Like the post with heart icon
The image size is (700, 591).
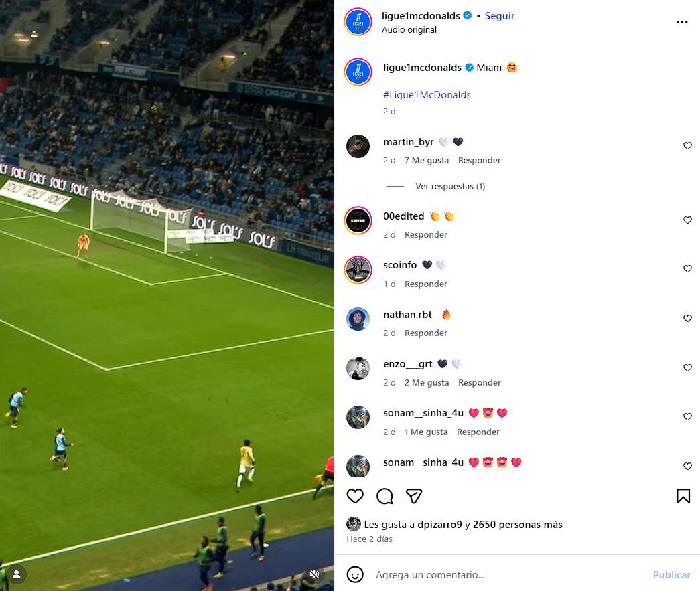[x=355, y=496]
